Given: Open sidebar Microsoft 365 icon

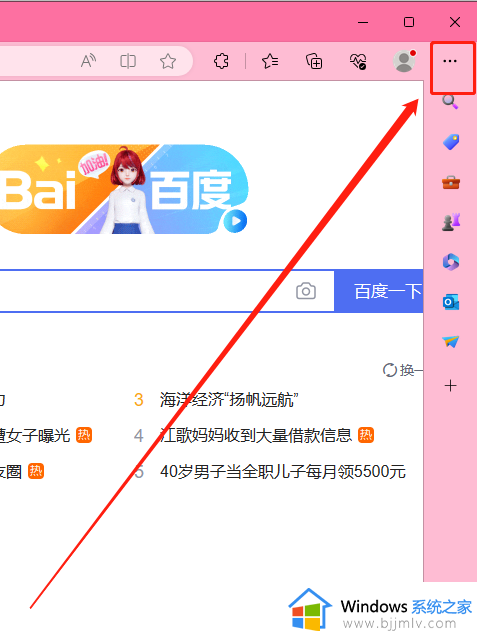Looking at the screenshot, I should 451,262.
